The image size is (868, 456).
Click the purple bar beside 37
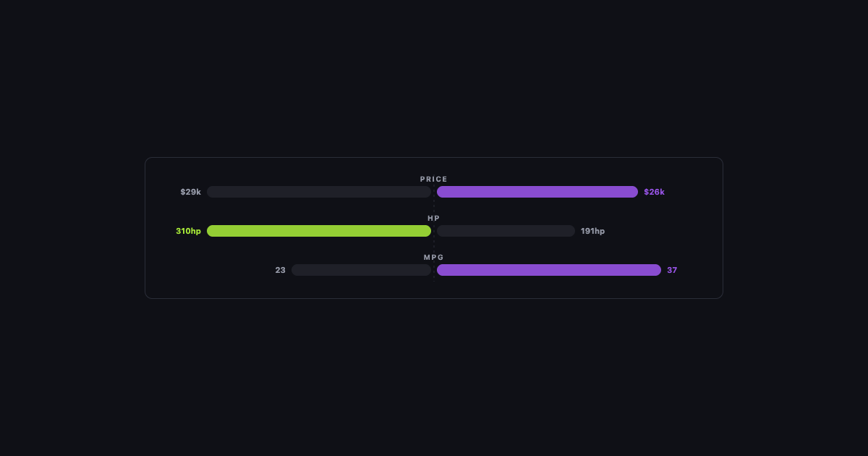tap(549, 270)
